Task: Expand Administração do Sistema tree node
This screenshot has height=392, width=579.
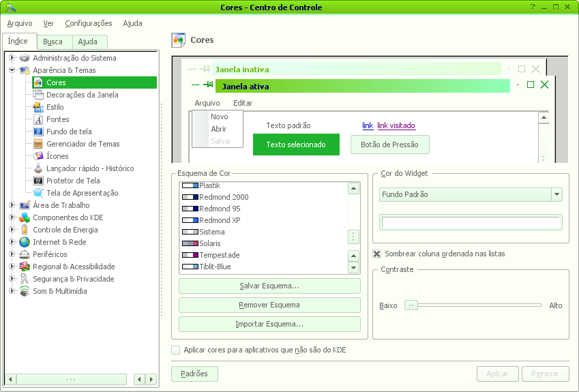Action: (x=12, y=58)
